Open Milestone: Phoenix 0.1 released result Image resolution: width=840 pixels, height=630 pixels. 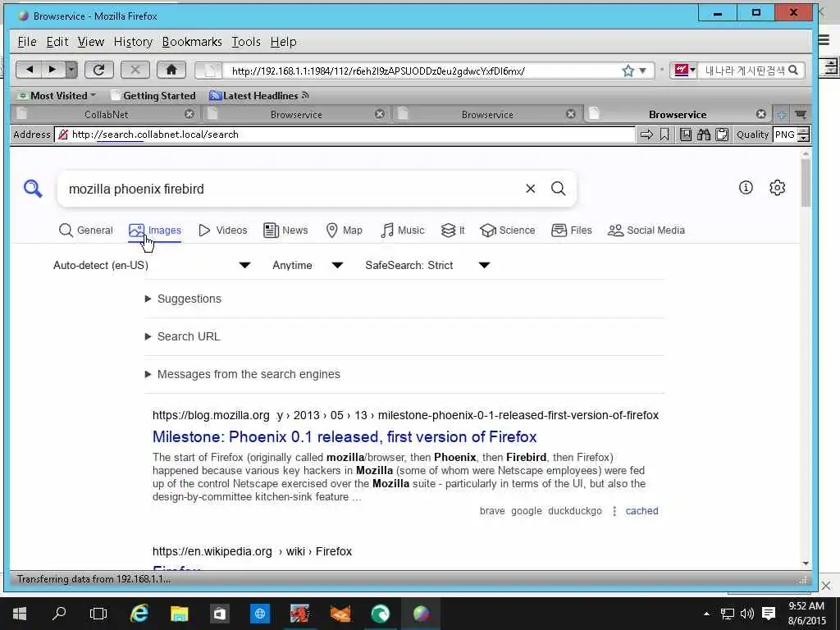point(345,436)
